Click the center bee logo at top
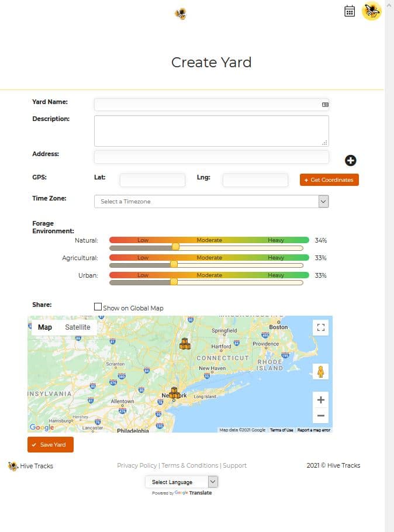Viewport: 394px width, 532px height. pos(181,14)
